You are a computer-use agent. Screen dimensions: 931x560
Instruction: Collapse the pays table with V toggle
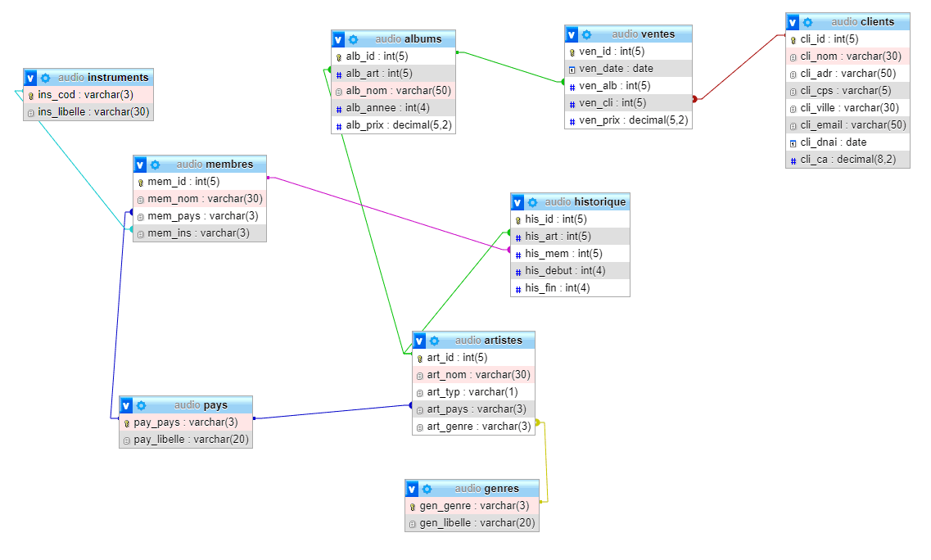pos(126,405)
